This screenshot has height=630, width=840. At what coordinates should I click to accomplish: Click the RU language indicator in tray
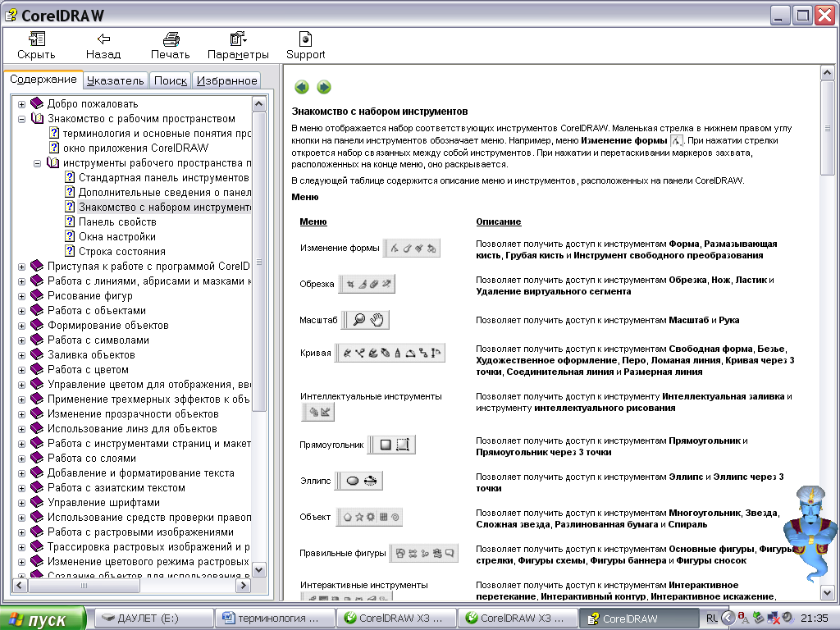(711, 619)
